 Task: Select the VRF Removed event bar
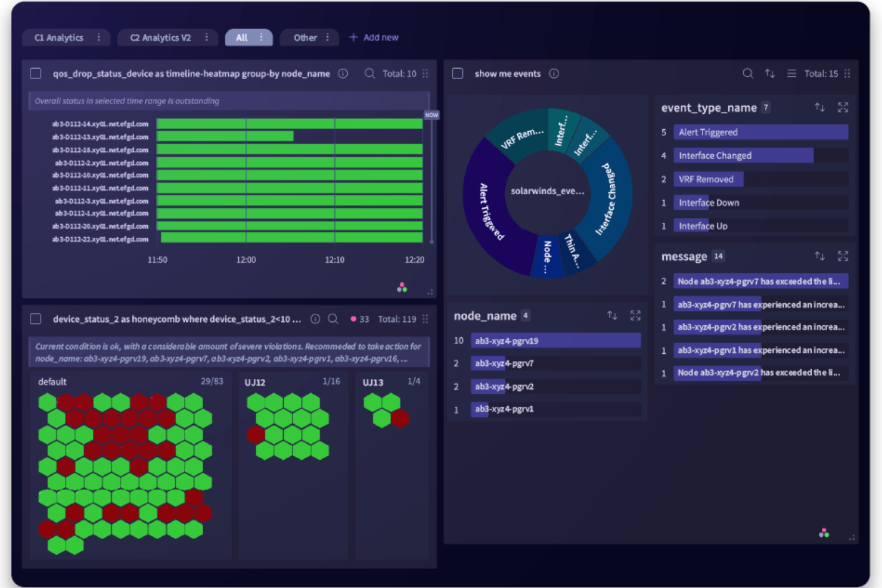tap(761, 179)
